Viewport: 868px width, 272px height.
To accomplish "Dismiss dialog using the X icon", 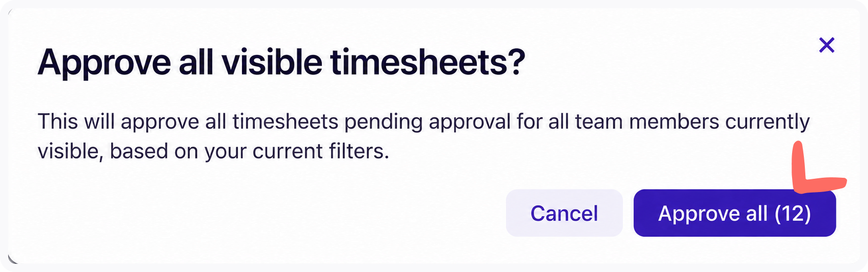I will 826,45.
